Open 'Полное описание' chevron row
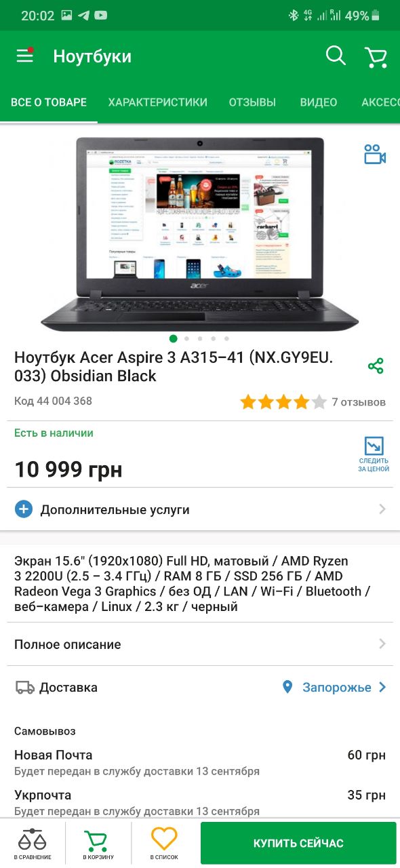The width and height of the screenshot is (400, 868). [x=200, y=644]
